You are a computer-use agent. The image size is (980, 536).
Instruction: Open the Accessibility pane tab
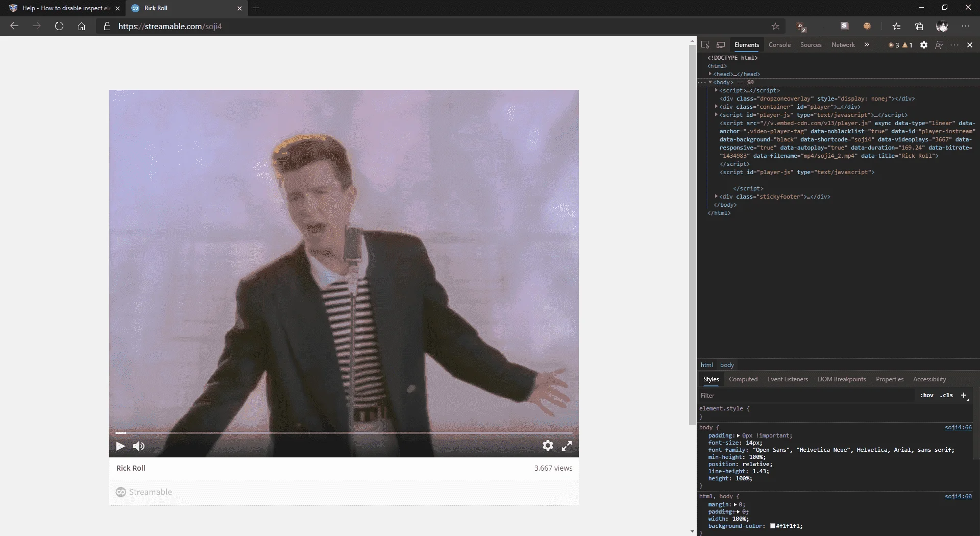pos(929,379)
